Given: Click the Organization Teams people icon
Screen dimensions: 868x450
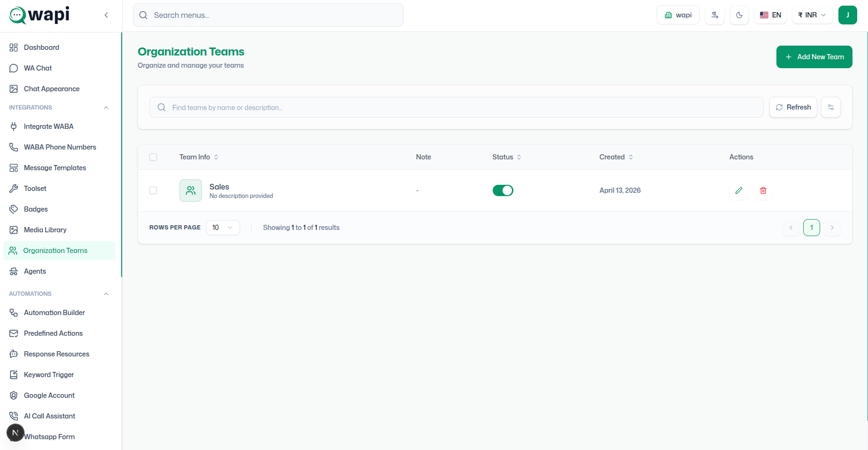Looking at the screenshot, I should 13,251.
